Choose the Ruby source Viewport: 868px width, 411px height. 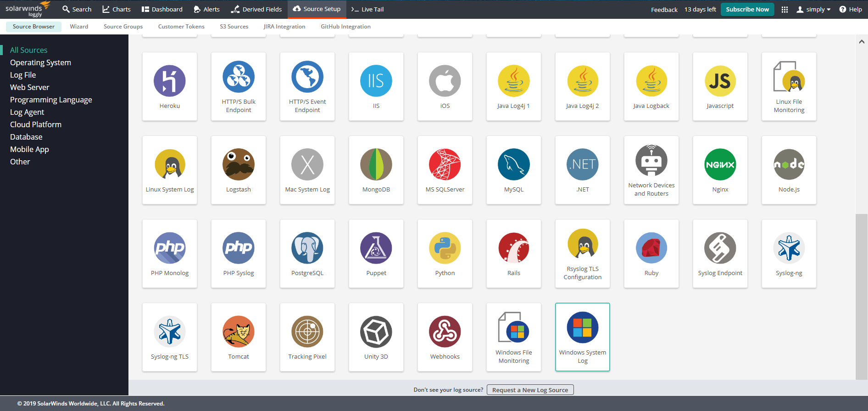pyautogui.click(x=651, y=253)
